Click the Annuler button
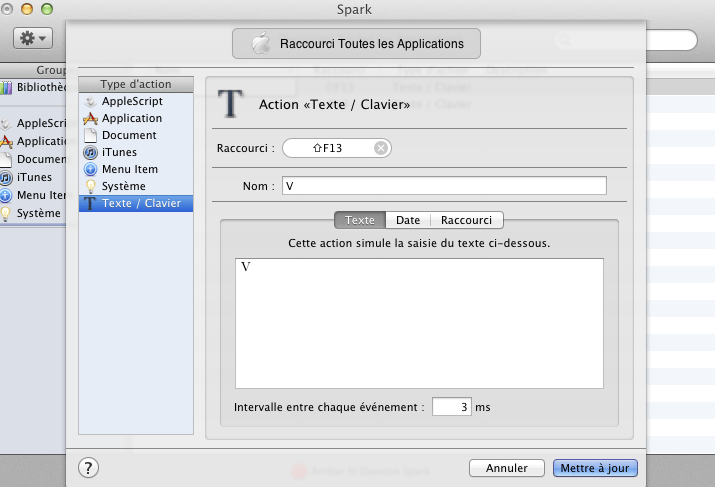 click(x=507, y=468)
